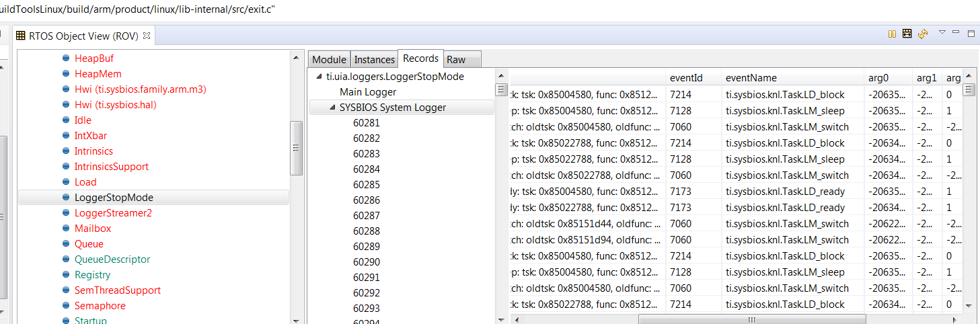
Task: Click the blue ball icon beside Registry
Action: (x=66, y=275)
